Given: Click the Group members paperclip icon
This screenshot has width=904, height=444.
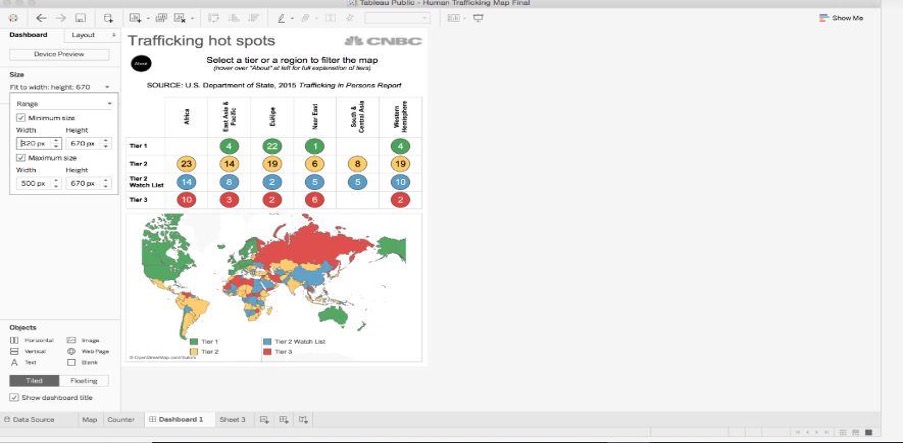Looking at the screenshot, I should tap(306, 18).
